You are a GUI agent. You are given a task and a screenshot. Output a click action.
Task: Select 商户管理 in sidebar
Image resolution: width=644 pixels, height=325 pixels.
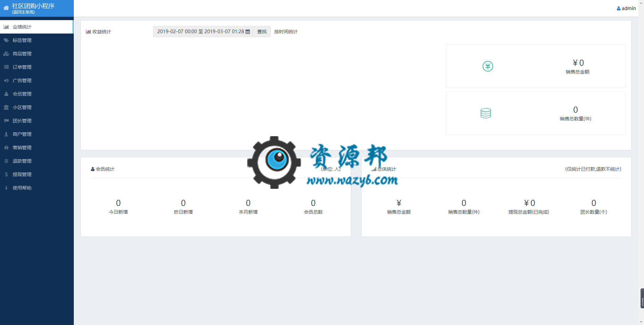37,134
